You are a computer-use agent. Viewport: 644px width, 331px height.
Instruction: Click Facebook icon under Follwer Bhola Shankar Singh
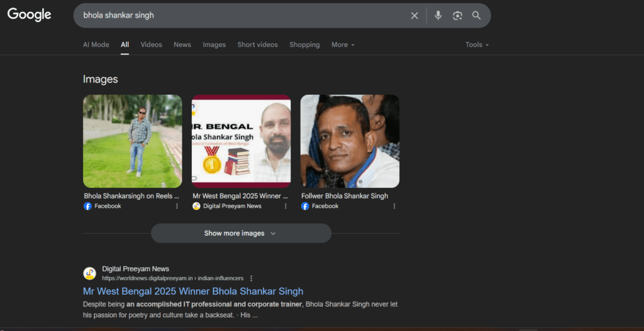click(305, 206)
